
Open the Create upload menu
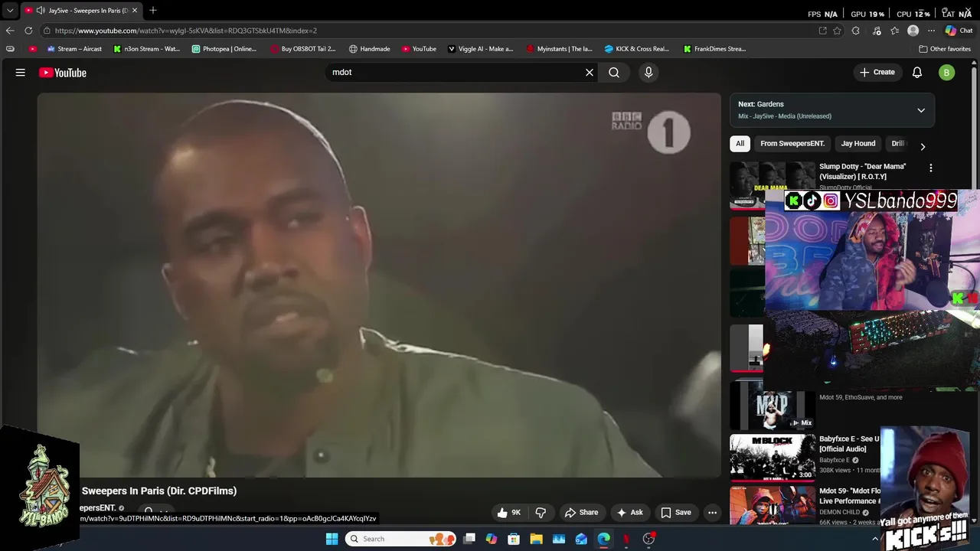click(877, 72)
